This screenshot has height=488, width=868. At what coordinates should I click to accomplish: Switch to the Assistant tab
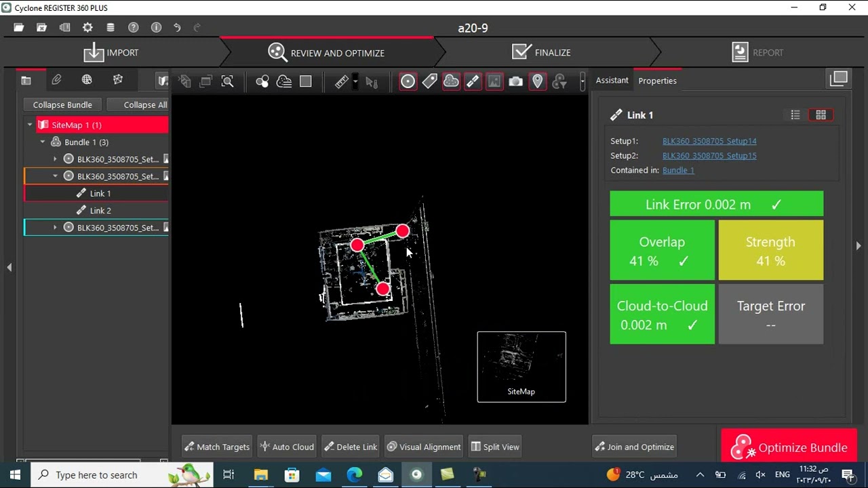pyautogui.click(x=612, y=80)
